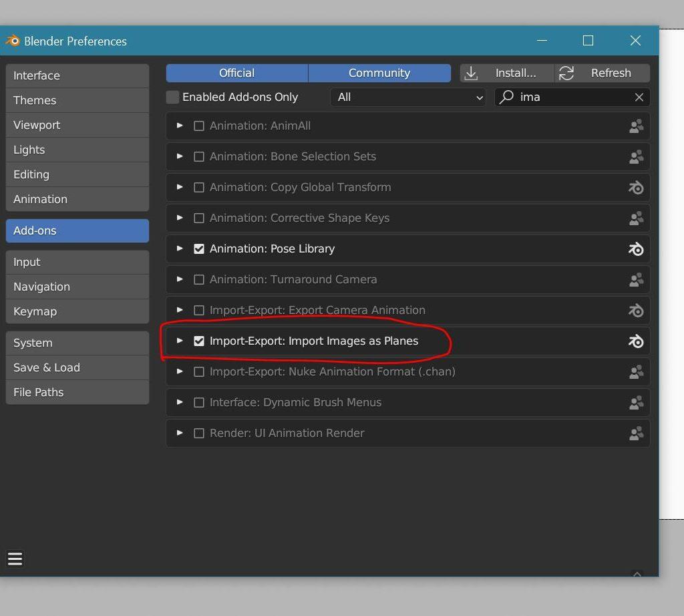Enable Dynamic Brush Menus add-on
The height and width of the screenshot is (616, 684).
pyautogui.click(x=199, y=403)
